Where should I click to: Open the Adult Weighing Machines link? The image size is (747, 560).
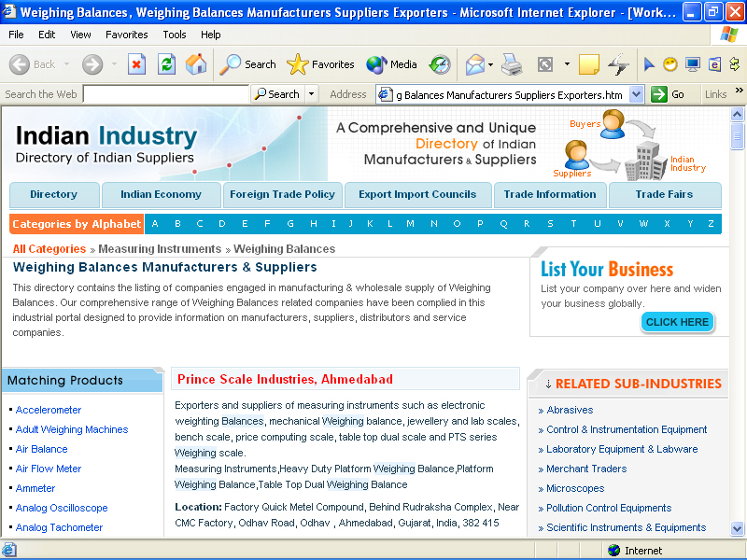(72, 429)
